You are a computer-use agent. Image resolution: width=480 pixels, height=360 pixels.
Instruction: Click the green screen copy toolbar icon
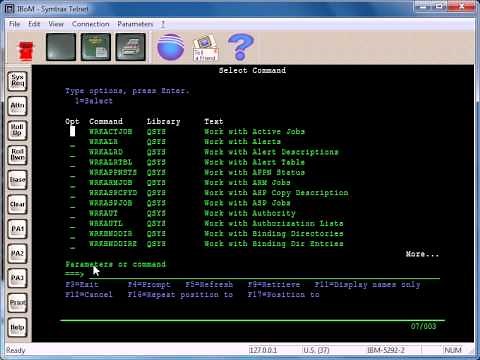[x=96, y=47]
